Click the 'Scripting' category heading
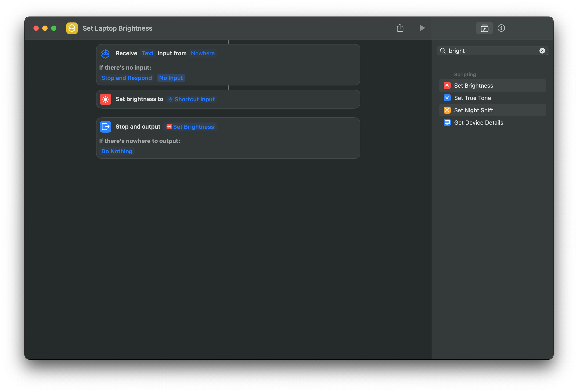 click(x=465, y=74)
